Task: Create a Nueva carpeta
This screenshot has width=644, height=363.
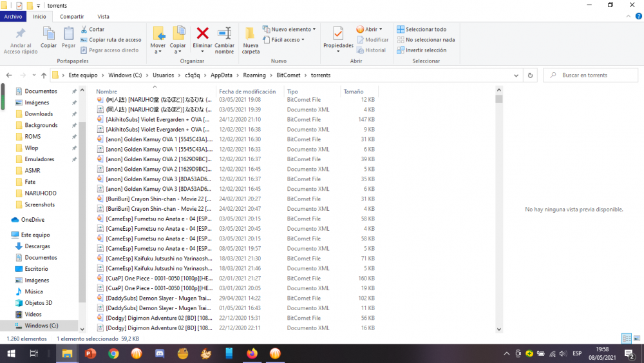Action: [251, 41]
